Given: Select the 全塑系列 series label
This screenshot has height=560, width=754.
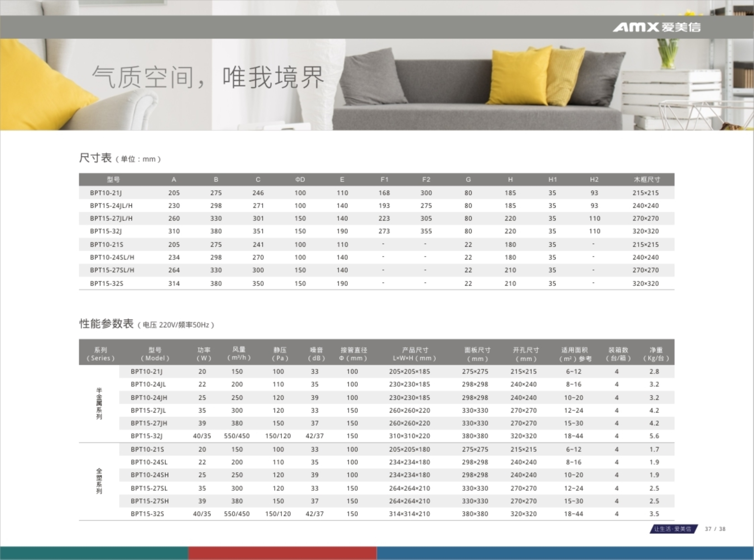Looking at the screenshot, I should [99, 481].
